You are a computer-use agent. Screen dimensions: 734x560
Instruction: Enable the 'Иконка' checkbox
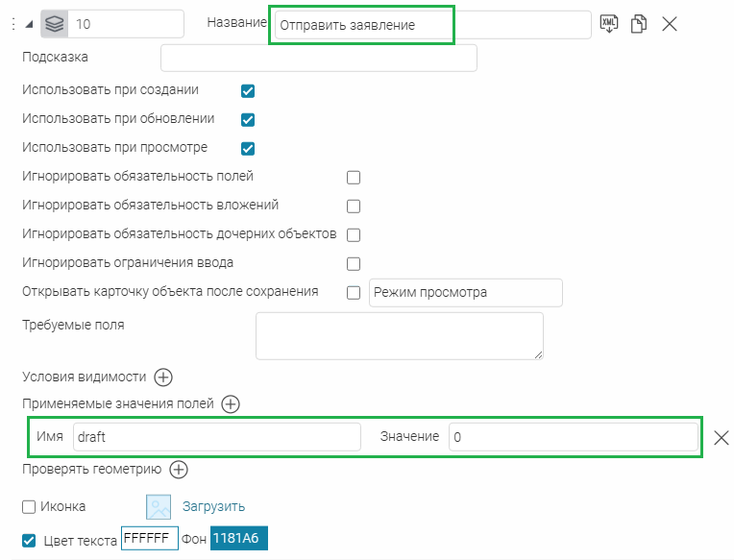(x=29, y=507)
